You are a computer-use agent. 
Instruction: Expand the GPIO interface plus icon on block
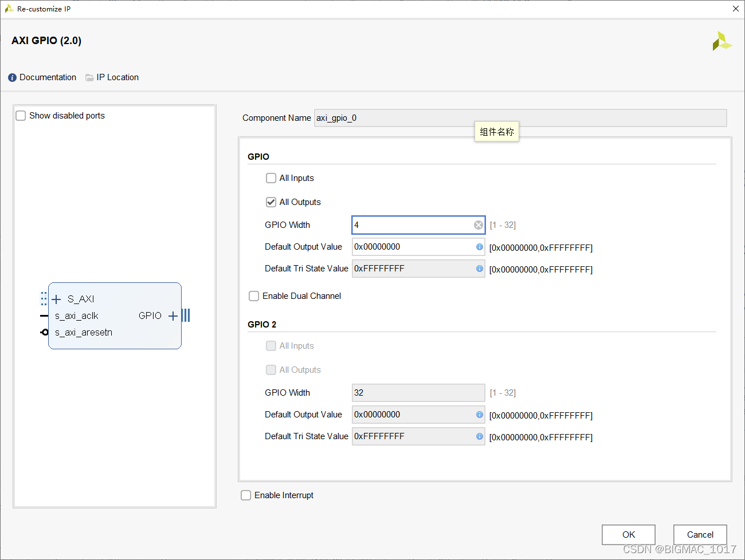[173, 316]
